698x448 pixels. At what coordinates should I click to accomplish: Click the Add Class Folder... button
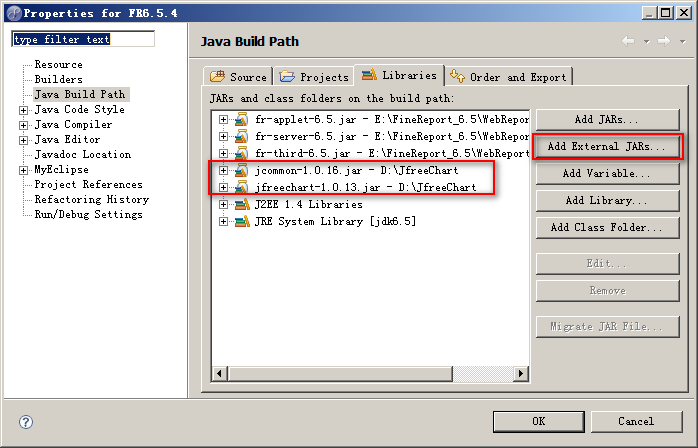(608, 228)
